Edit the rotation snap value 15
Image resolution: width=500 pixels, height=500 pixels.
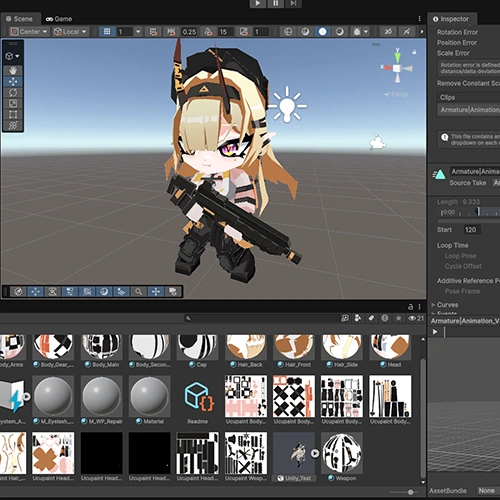[x=225, y=32]
